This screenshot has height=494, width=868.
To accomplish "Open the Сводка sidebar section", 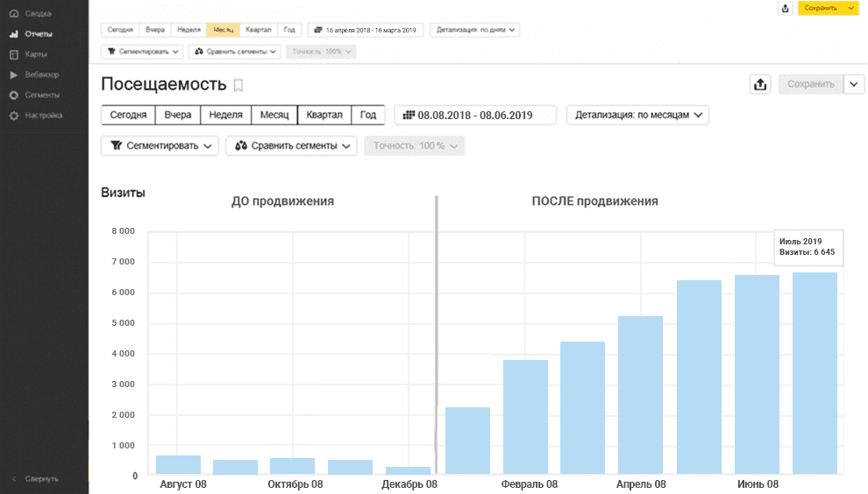I will pos(38,13).
